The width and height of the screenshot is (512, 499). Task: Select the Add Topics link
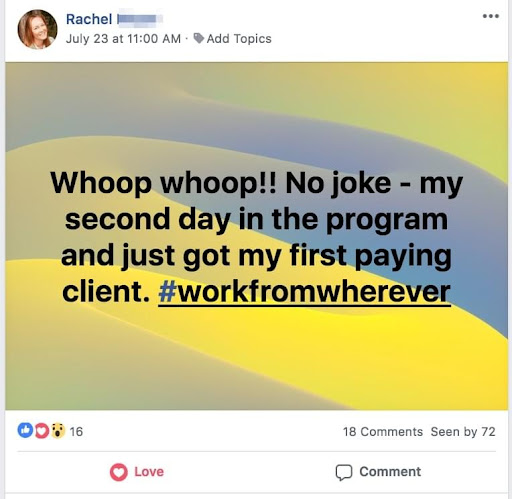pyautogui.click(x=239, y=39)
